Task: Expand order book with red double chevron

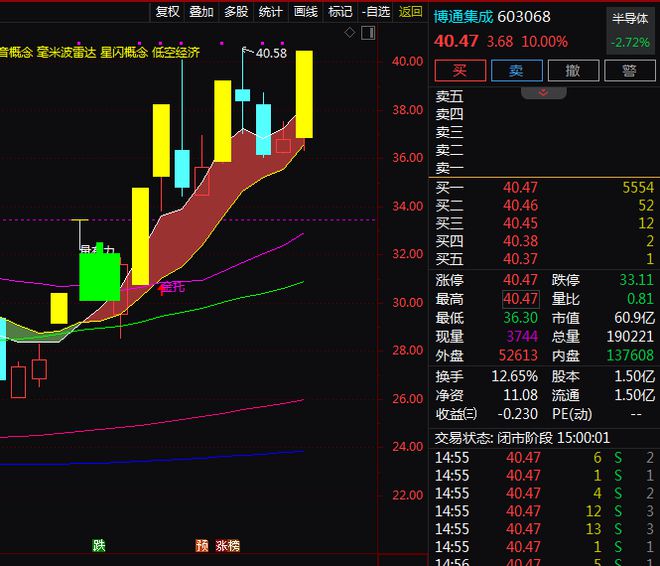Action: 543,93
